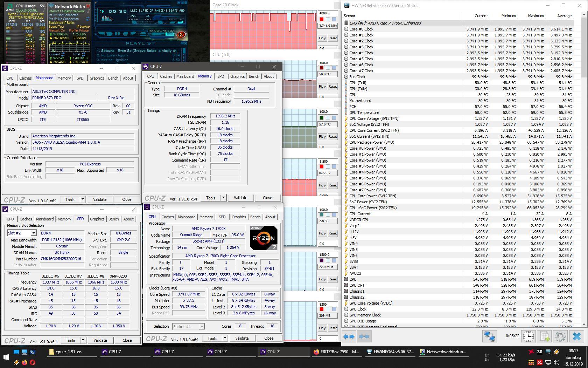
Task: Click Avira antivirus tray icon
Action: pos(540,362)
